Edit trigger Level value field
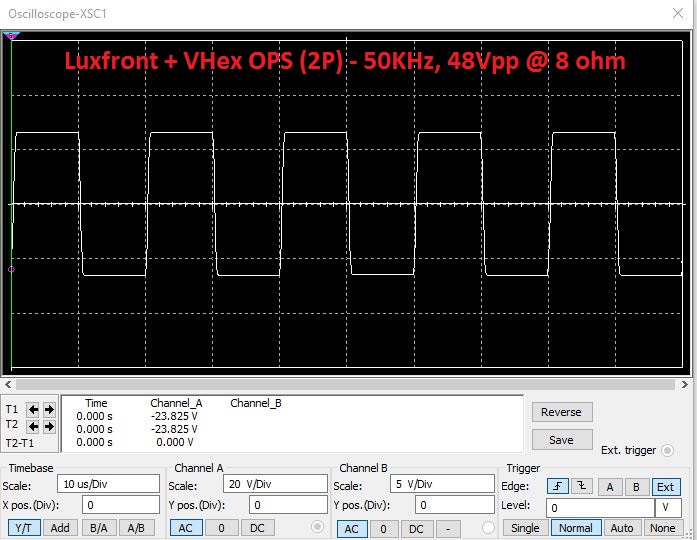 point(601,508)
